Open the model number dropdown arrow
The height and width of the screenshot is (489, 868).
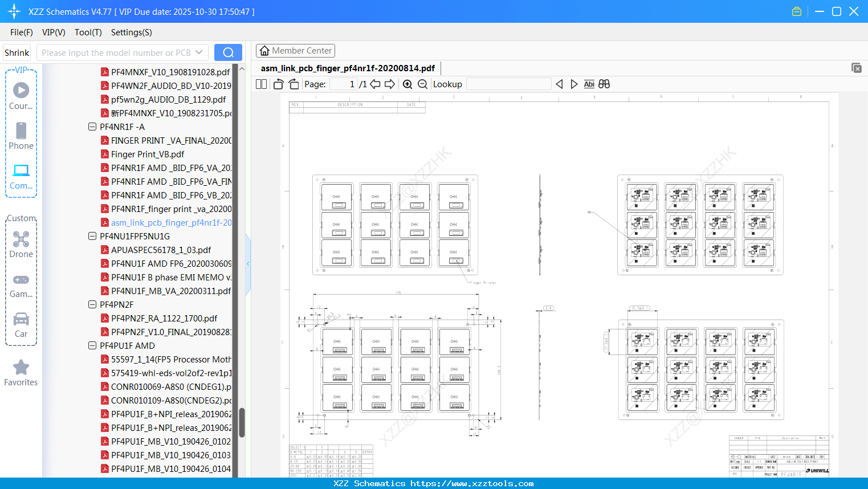point(199,52)
